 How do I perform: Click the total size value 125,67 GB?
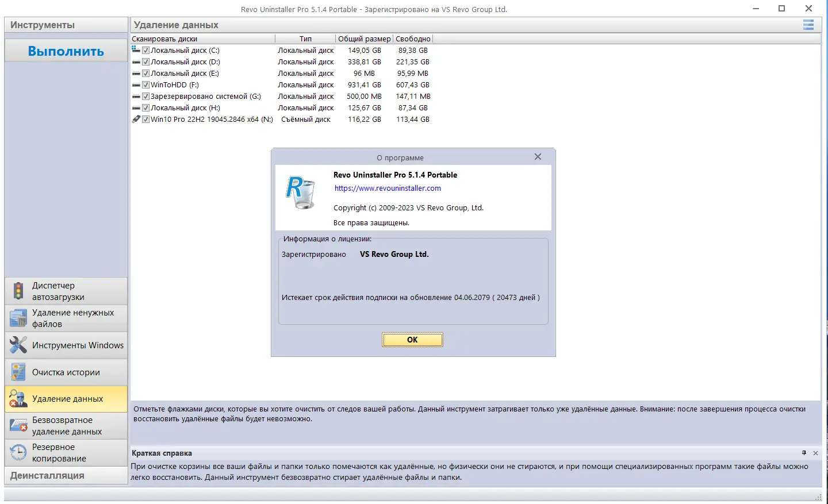365,107
